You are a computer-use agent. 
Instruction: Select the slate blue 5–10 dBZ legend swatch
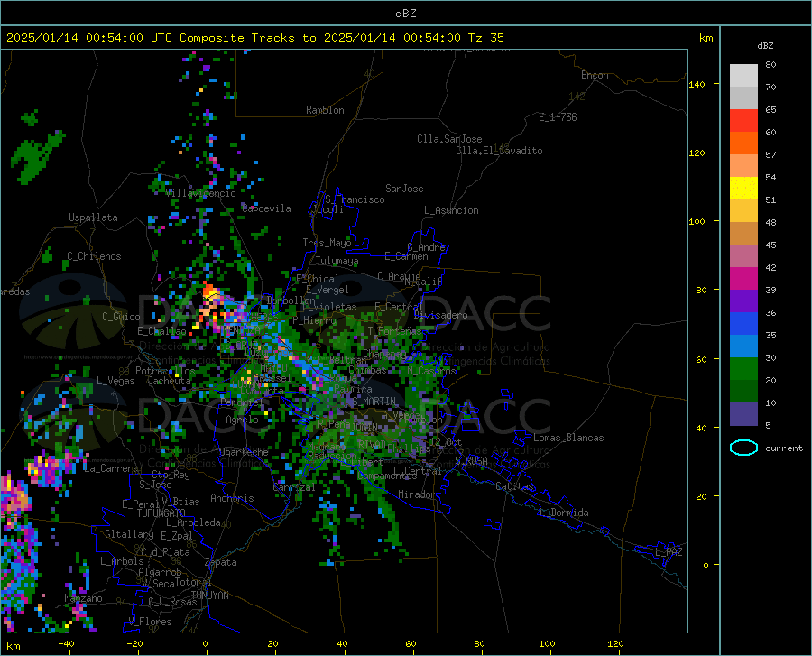pos(743,414)
